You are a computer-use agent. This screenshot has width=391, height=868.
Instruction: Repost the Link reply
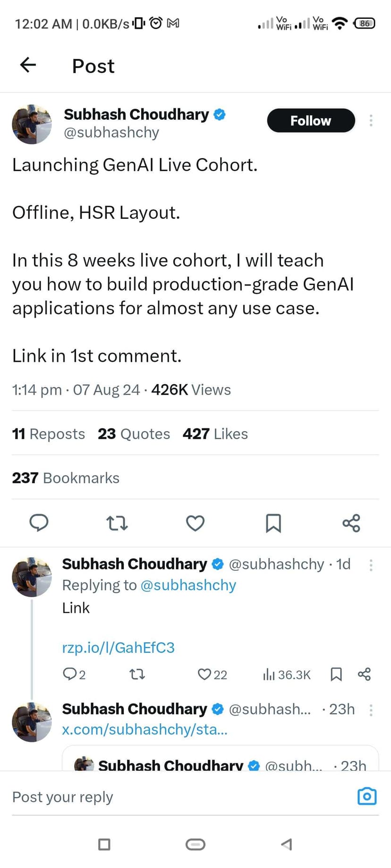click(x=137, y=674)
